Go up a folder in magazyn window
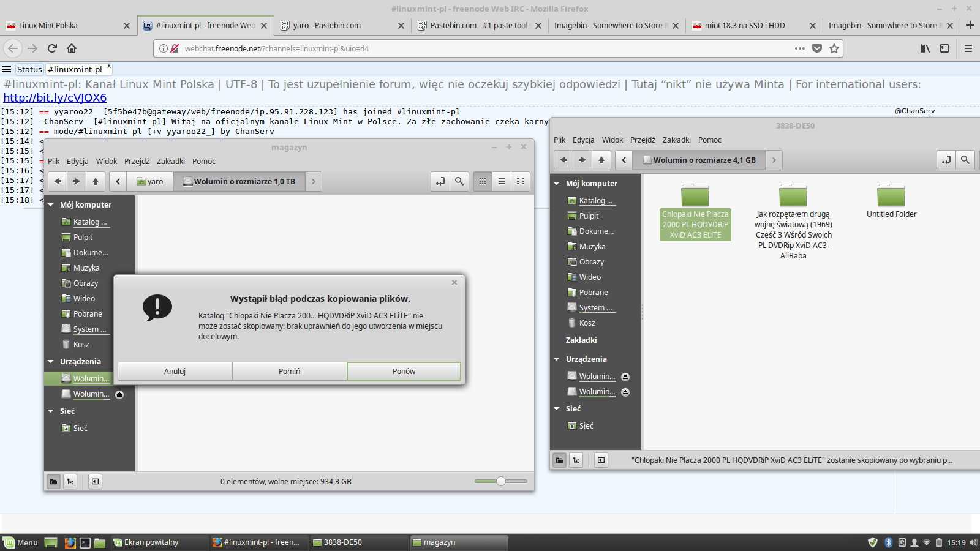This screenshot has width=980, height=551. (96, 181)
